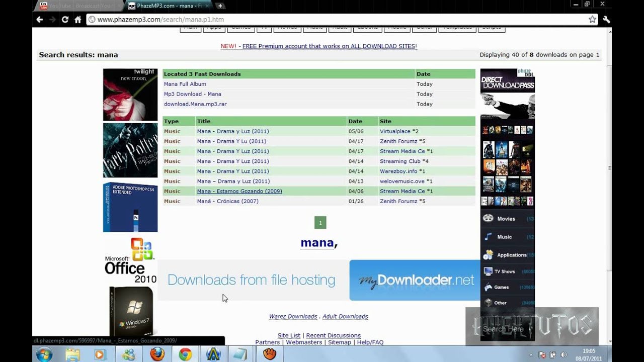Viewport: 644px width, 362px height.
Task: Bookmark this page with the star icon
Action: click(593, 20)
